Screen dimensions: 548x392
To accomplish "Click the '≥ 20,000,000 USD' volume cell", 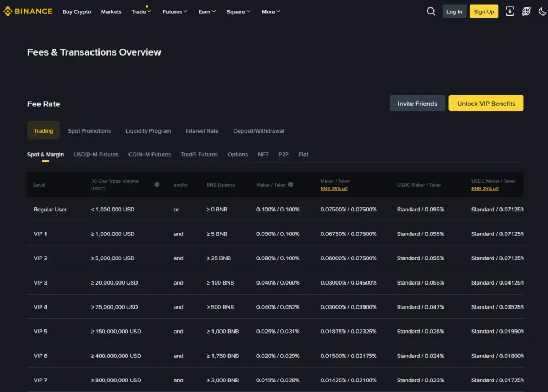I will pos(115,283).
